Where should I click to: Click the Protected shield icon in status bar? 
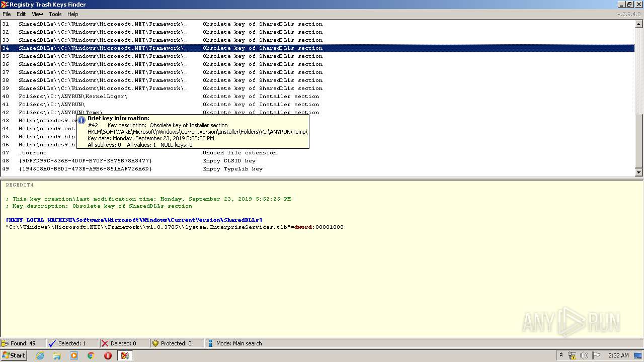(x=155, y=343)
